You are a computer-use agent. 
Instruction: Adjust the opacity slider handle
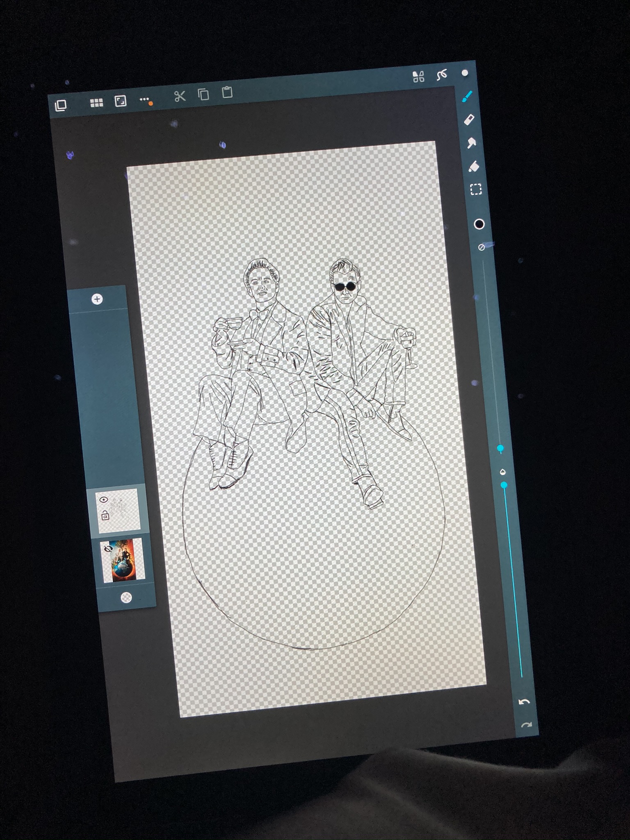coord(504,485)
